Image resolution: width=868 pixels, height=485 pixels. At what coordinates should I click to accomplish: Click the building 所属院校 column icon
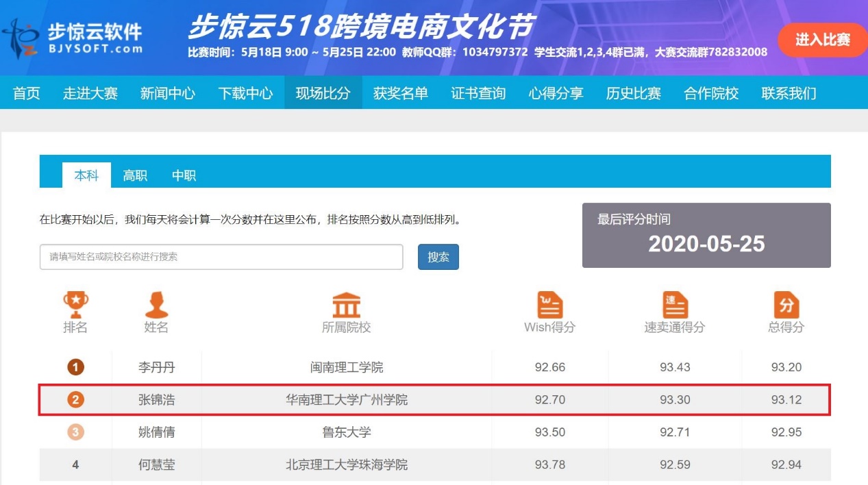pyautogui.click(x=346, y=305)
